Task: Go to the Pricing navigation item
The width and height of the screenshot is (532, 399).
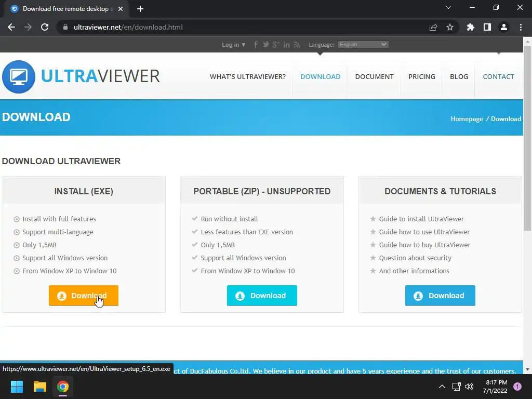Action: click(422, 77)
